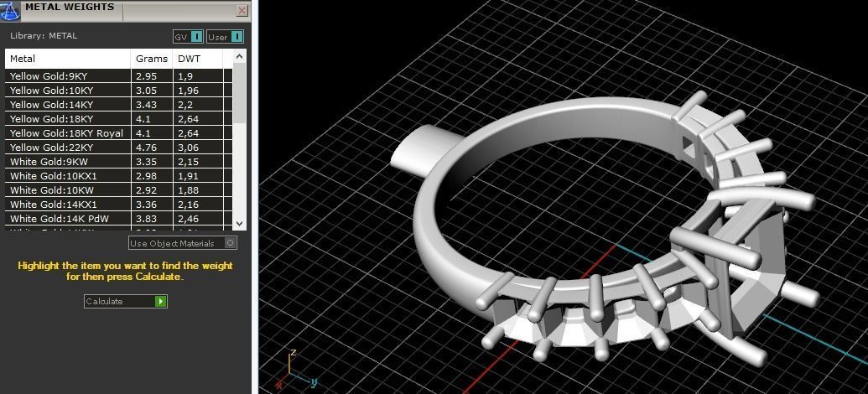Click the Metal column header
Viewport: 868px width, 394px height.
(68, 59)
